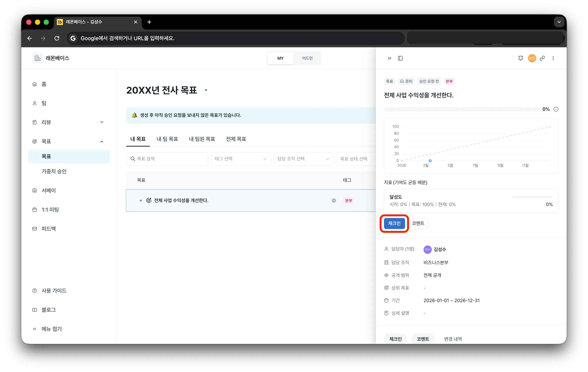Click the blue 체크인 button
588x372 pixels.
(394, 223)
